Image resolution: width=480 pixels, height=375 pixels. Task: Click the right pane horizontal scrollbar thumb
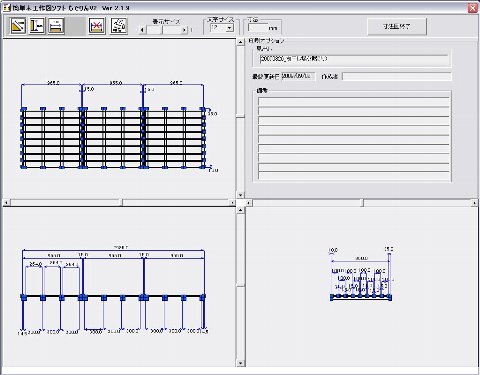point(363,203)
